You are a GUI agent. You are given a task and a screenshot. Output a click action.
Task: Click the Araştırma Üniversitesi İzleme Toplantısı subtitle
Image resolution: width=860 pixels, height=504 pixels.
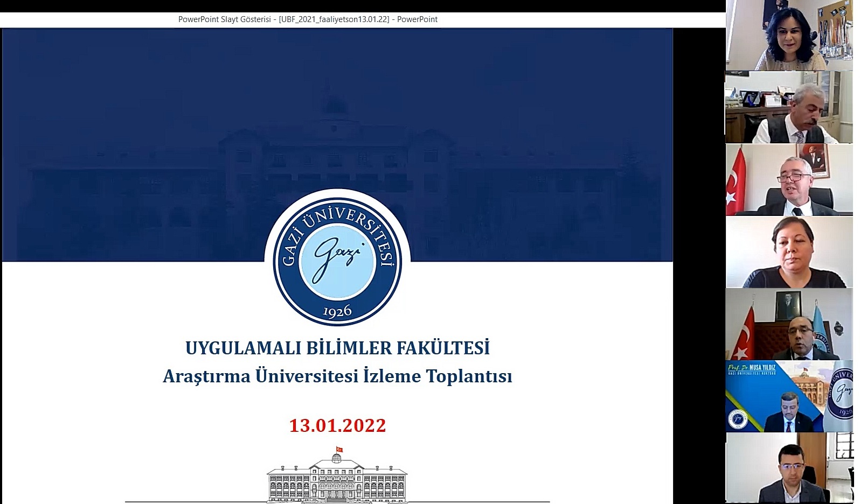pyautogui.click(x=337, y=376)
